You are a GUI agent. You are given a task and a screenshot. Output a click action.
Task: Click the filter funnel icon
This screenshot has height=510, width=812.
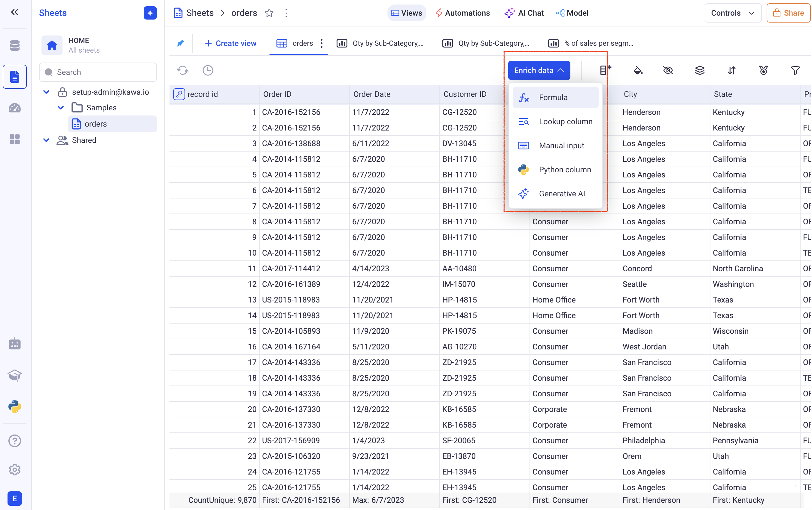click(x=795, y=70)
